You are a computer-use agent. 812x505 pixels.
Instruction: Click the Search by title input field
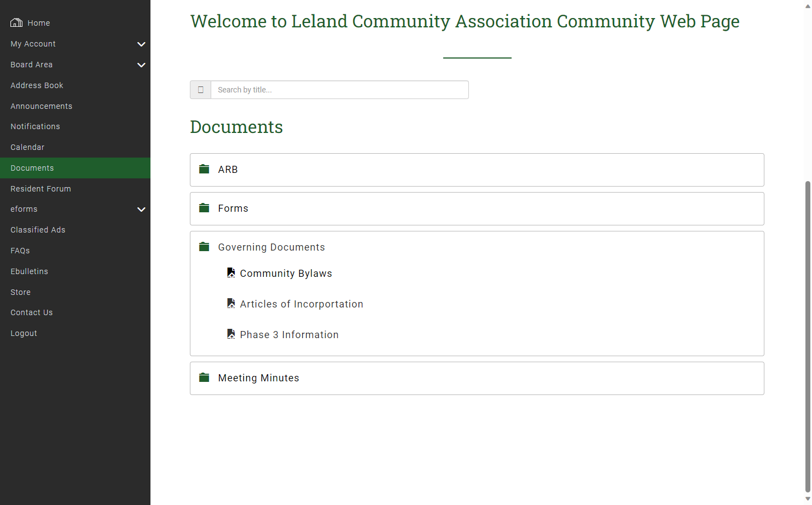pos(340,90)
